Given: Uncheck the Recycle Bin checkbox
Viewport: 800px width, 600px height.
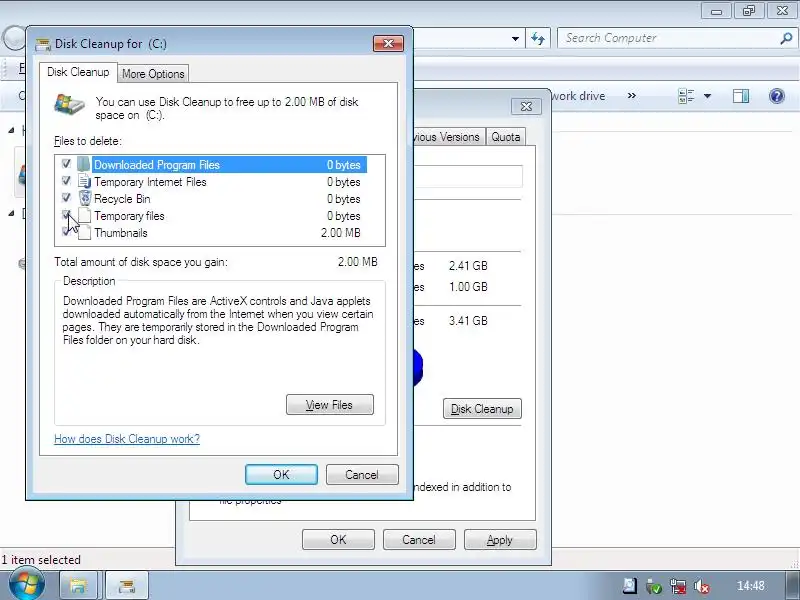Looking at the screenshot, I should (x=66, y=197).
